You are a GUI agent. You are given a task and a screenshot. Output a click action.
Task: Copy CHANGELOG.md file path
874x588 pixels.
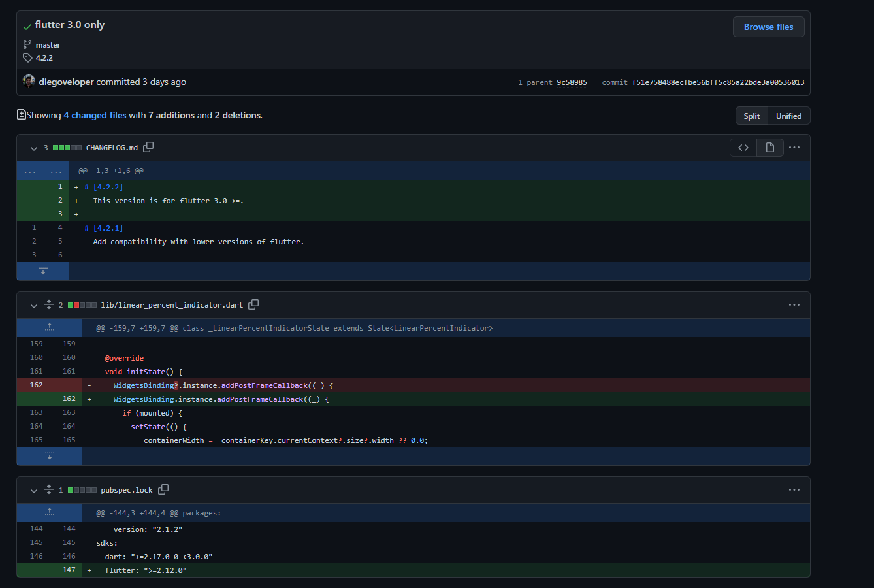pos(148,147)
